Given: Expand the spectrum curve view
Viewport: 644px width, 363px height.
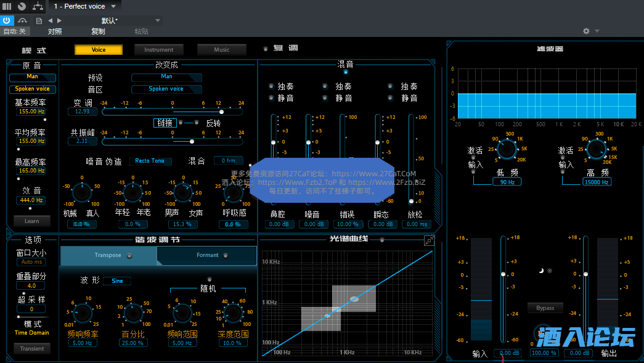Looking at the screenshot, I should click(x=429, y=240).
